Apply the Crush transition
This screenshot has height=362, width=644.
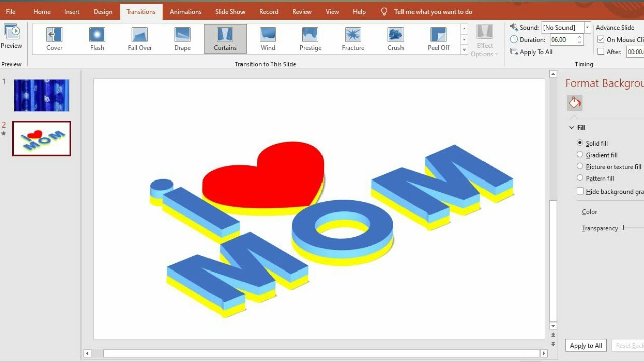click(x=395, y=39)
